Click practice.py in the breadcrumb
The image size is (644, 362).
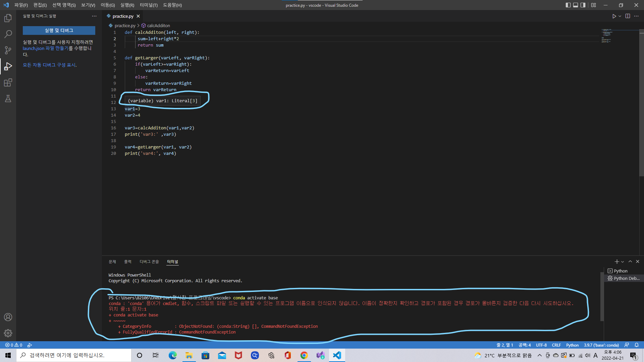[125, 25]
